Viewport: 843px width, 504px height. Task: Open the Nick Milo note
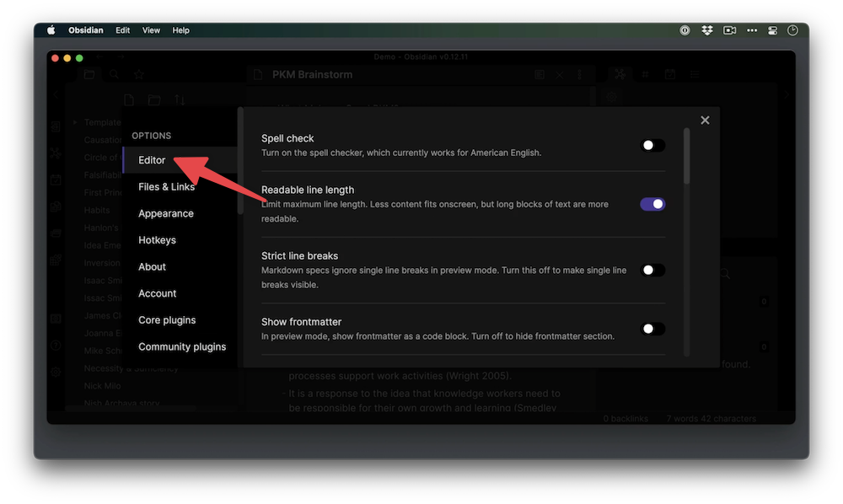click(x=102, y=386)
